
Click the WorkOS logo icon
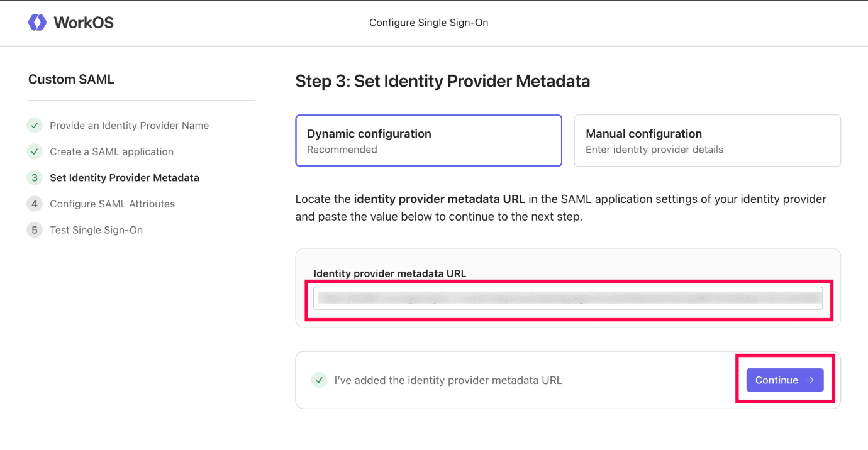point(37,23)
